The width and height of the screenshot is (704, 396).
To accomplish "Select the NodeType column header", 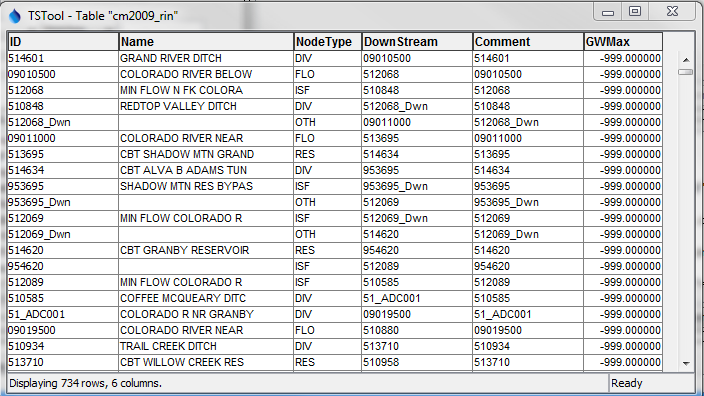I will [x=328, y=42].
